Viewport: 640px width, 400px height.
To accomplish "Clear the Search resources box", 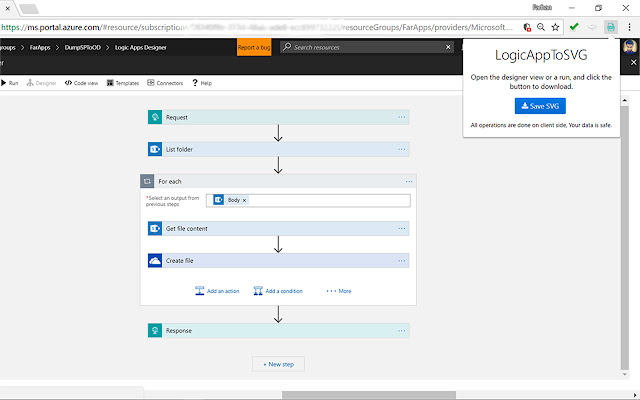I will click(x=448, y=47).
